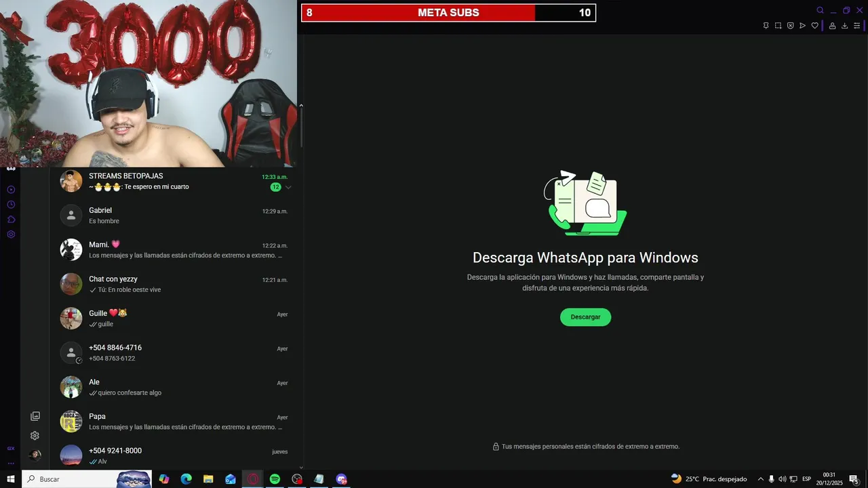Click the heart bookmark icon

814,26
